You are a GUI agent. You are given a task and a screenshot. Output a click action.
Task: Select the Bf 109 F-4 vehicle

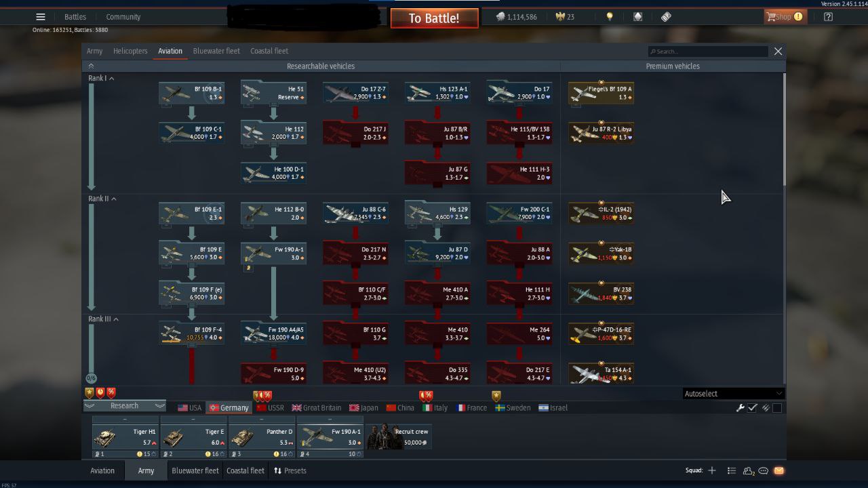pos(192,333)
